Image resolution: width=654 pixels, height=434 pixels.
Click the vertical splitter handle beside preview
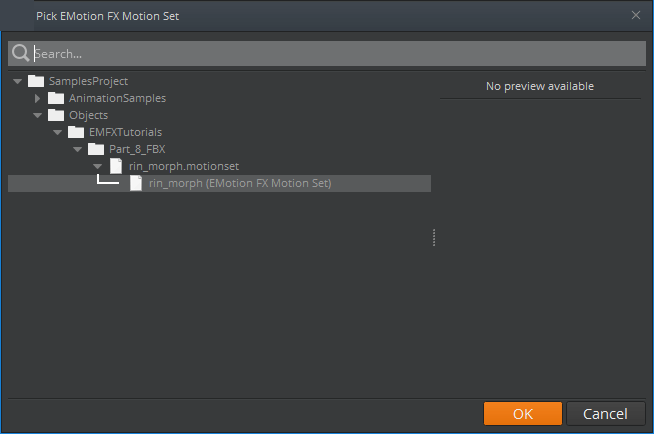click(434, 237)
